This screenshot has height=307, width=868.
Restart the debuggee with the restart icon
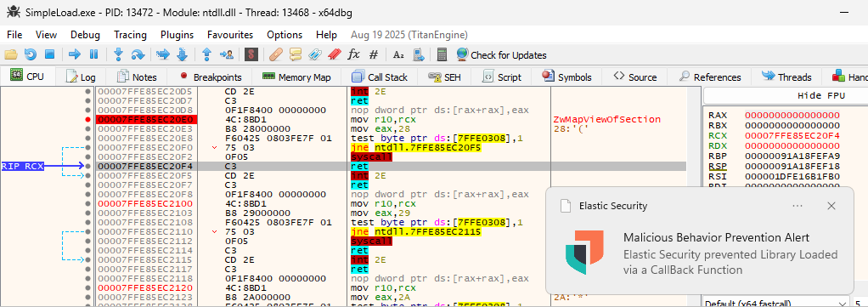coord(31,55)
